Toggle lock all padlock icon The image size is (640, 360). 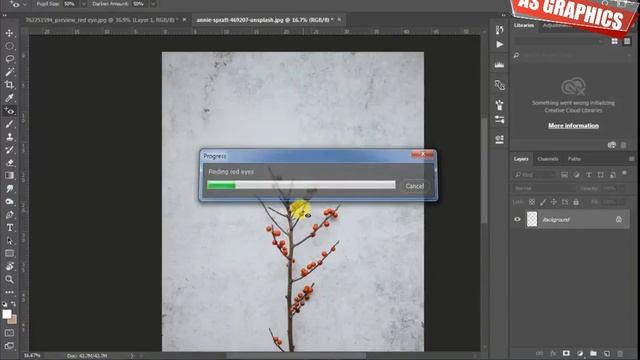pyautogui.click(x=576, y=202)
